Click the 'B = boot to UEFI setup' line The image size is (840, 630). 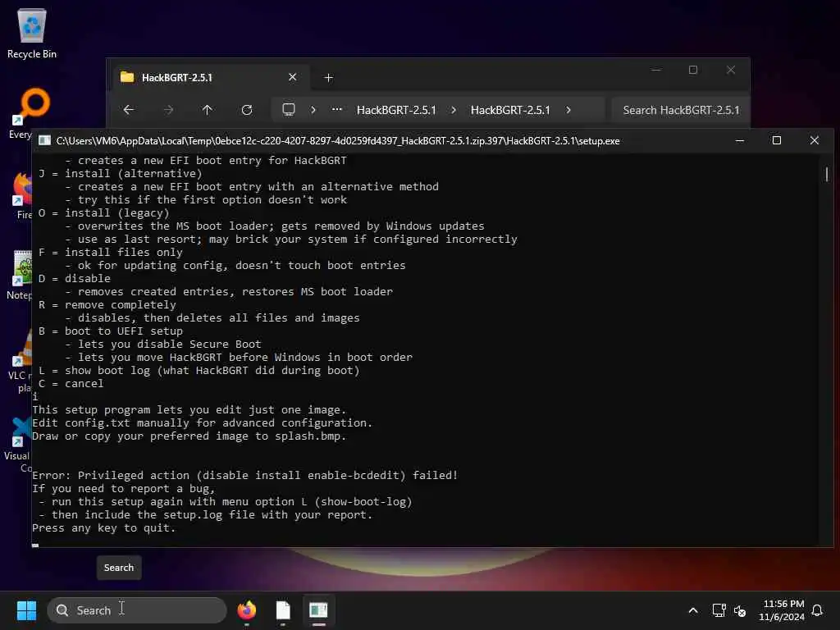point(111,331)
